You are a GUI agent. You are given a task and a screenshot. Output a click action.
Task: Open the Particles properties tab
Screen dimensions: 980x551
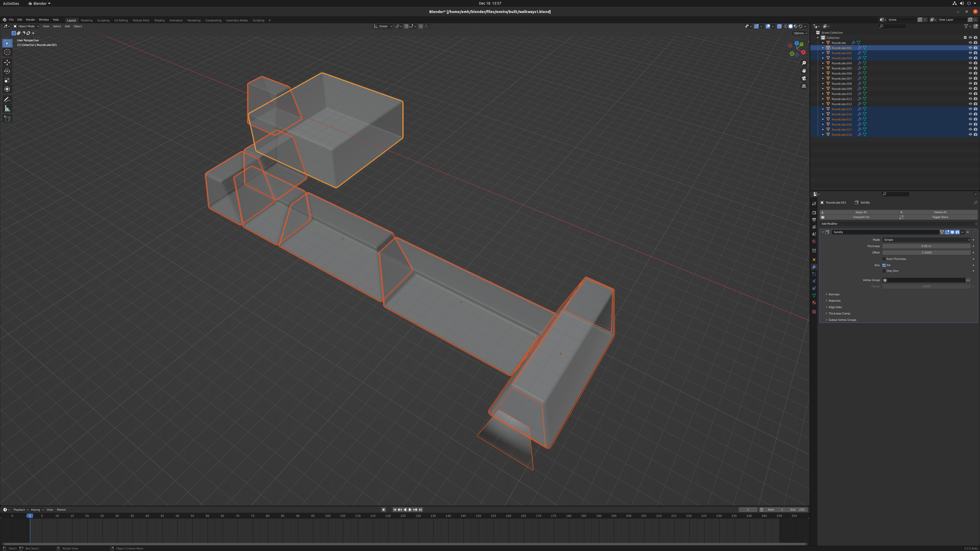[814, 274]
